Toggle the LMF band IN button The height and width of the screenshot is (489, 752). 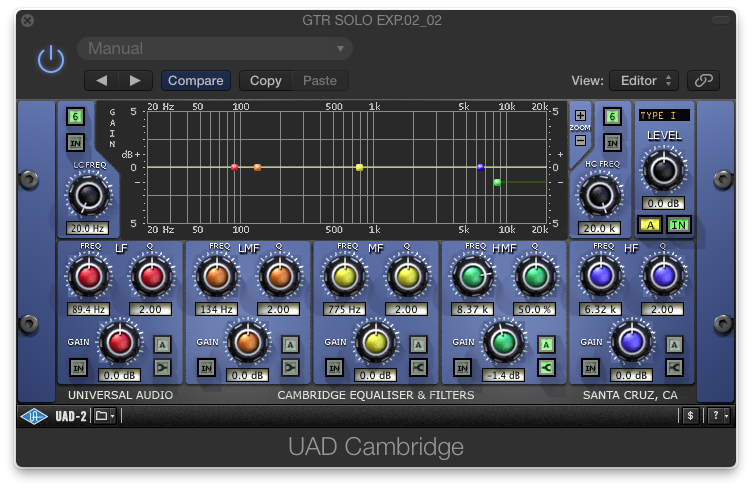point(206,368)
